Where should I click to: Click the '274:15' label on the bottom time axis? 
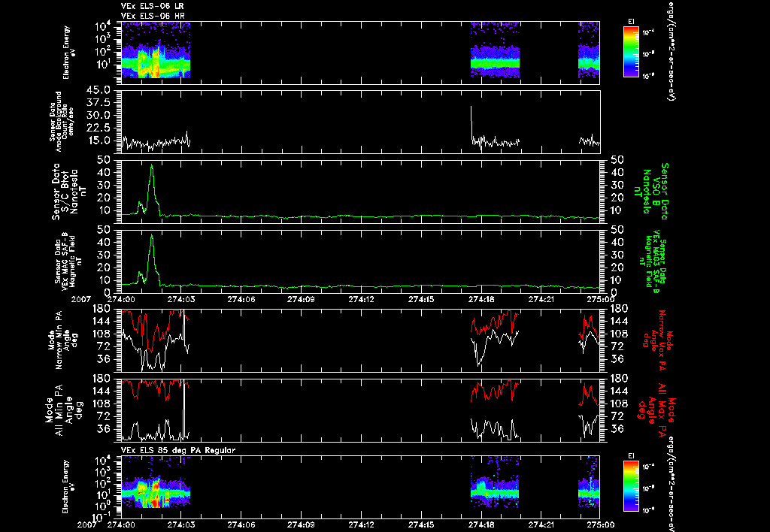point(422,524)
